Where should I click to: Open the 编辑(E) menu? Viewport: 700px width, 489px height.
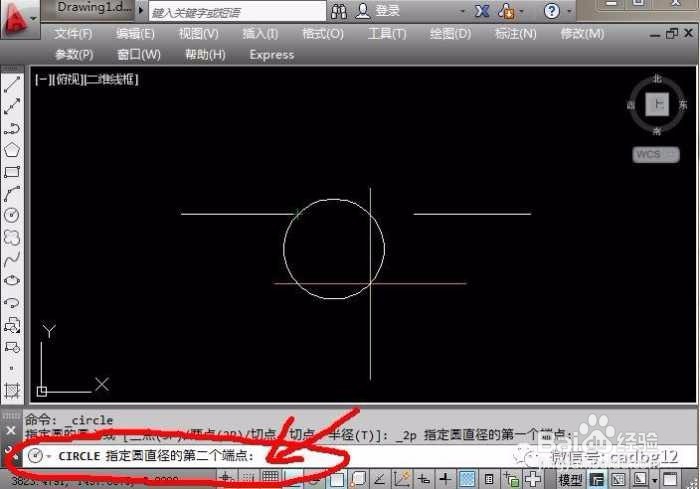click(135, 33)
